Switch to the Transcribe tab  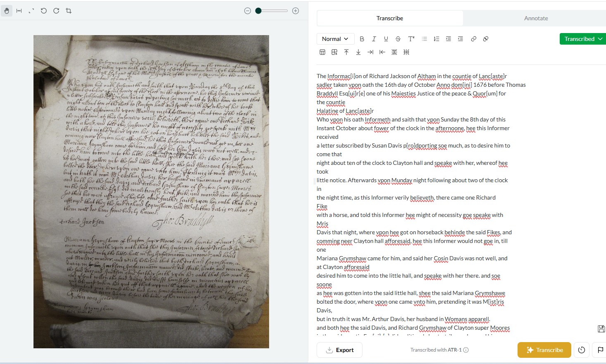390,18
